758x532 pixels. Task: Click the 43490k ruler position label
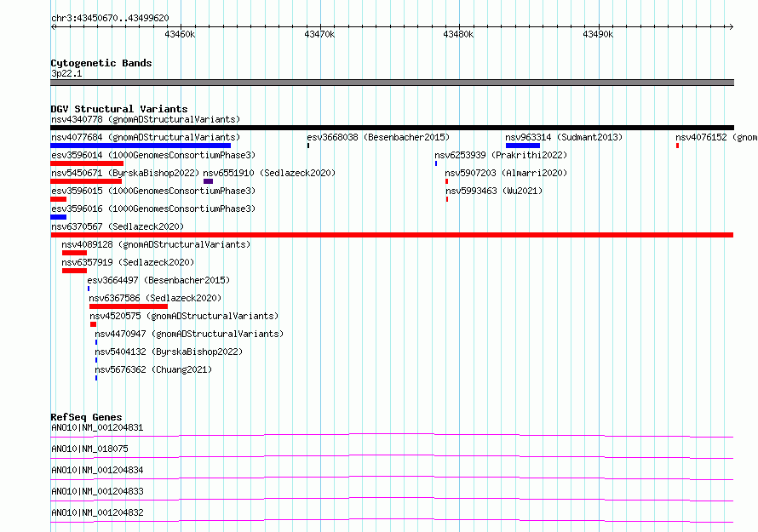click(x=598, y=34)
